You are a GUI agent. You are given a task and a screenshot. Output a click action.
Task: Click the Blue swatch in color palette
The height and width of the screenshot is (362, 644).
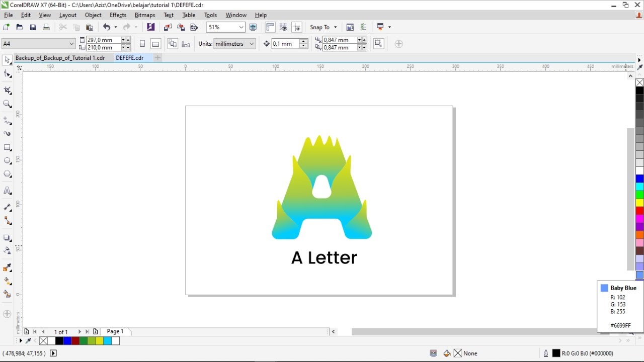pos(639,178)
